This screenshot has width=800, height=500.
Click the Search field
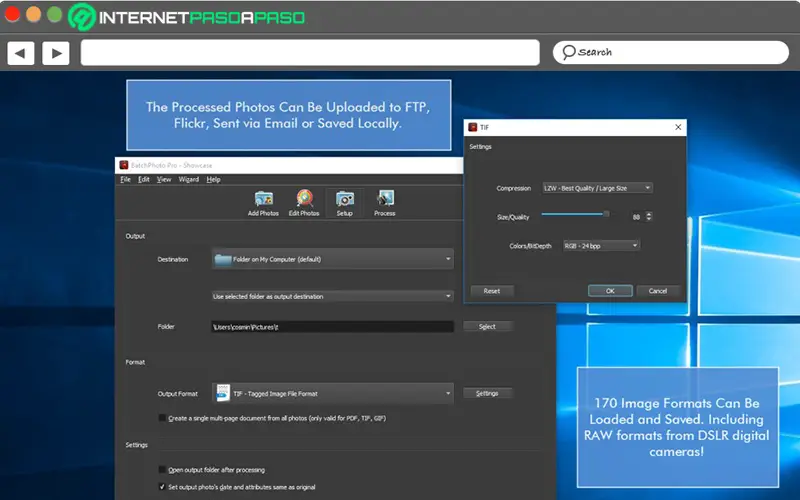pyautogui.click(x=670, y=52)
